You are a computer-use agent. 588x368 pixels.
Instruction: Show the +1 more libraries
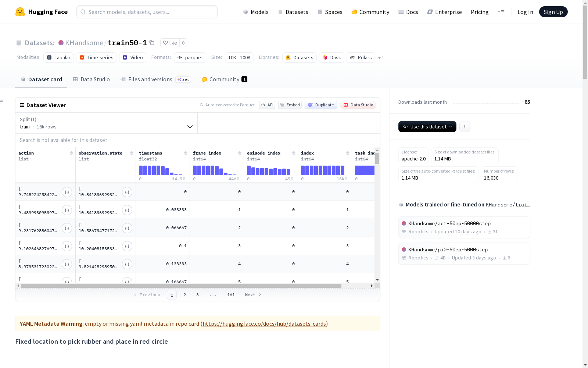coord(381,57)
